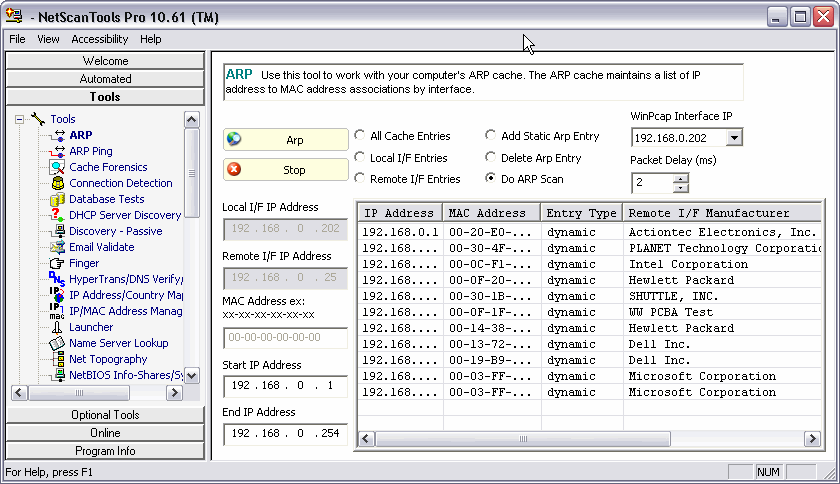Expand the Optional Tools panel section

point(105,415)
